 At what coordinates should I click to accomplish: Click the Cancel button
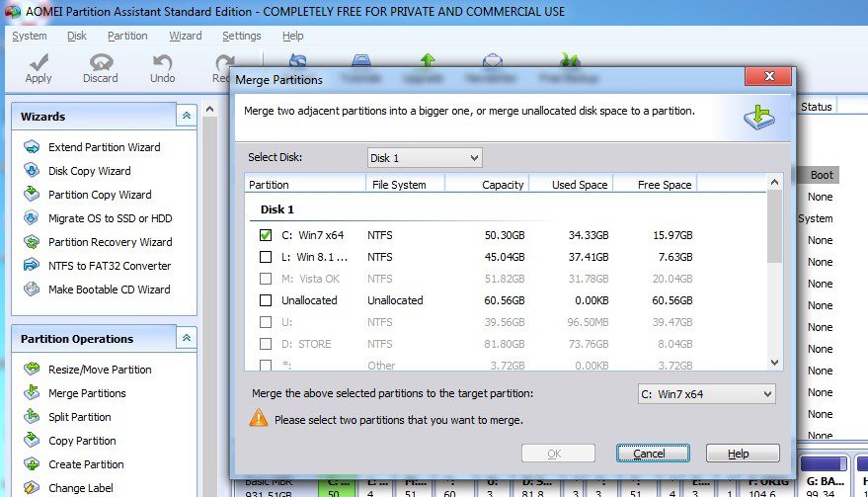[x=653, y=454]
